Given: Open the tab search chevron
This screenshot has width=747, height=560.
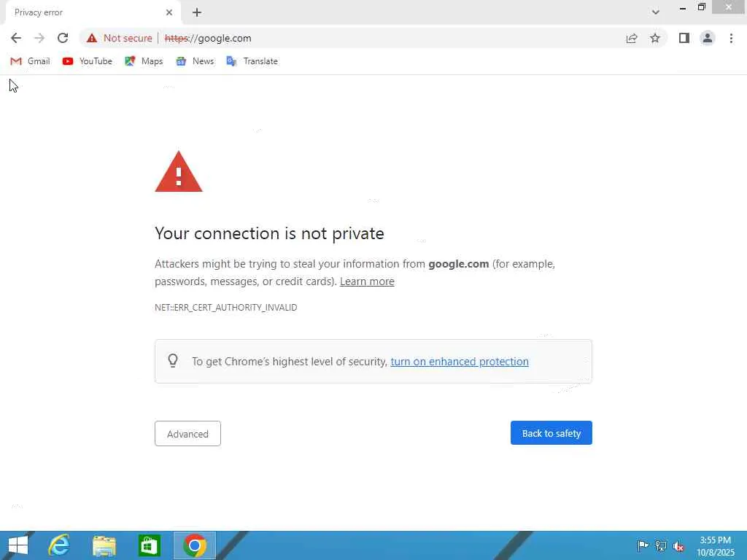Looking at the screenshot, I should (x=656, y=12).
